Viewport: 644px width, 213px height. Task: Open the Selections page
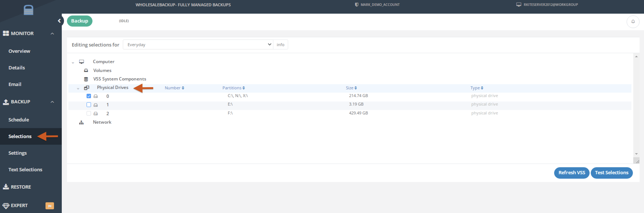tap(20, 136)
